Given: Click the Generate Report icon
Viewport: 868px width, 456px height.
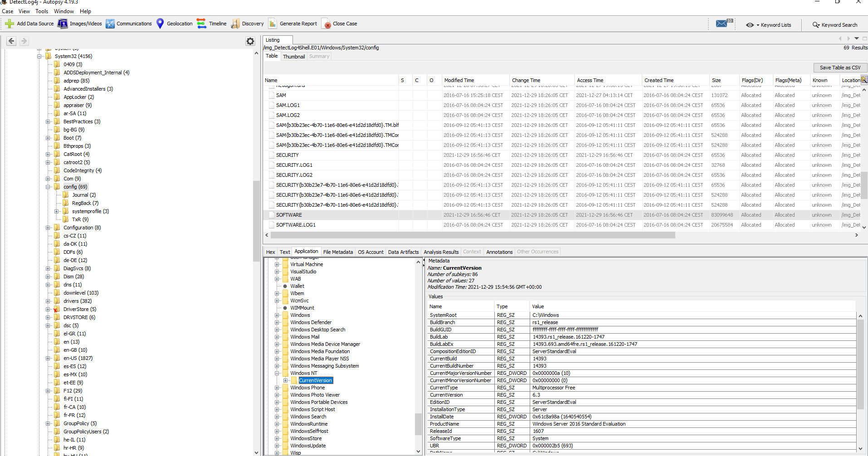Looking at the screenshot, I should 273,24.
